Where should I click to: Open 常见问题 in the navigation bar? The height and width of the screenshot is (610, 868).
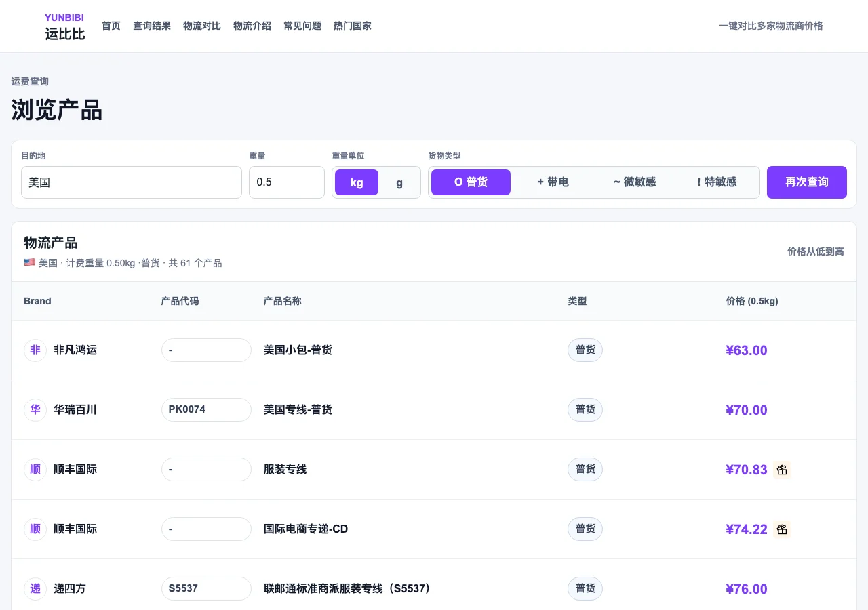(302, 26)
